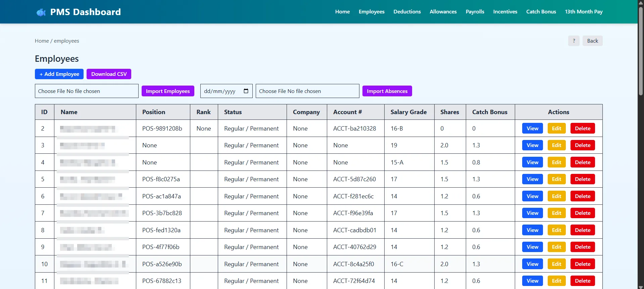Image resolution: width=644 pixels, height=289 pixels.
Task: View employee with position POS-f8c0275a
Action: [533, 179]
